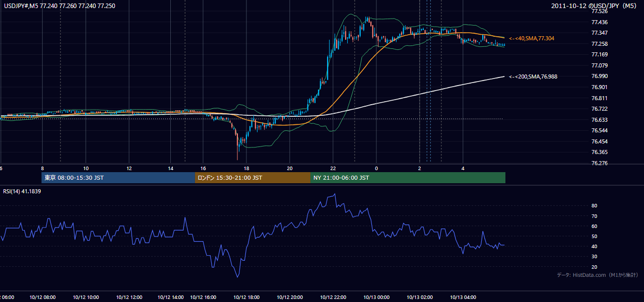Click price axis label 76.901
The height and width of the screenshot is (302, 644).
tap(599, 87)
